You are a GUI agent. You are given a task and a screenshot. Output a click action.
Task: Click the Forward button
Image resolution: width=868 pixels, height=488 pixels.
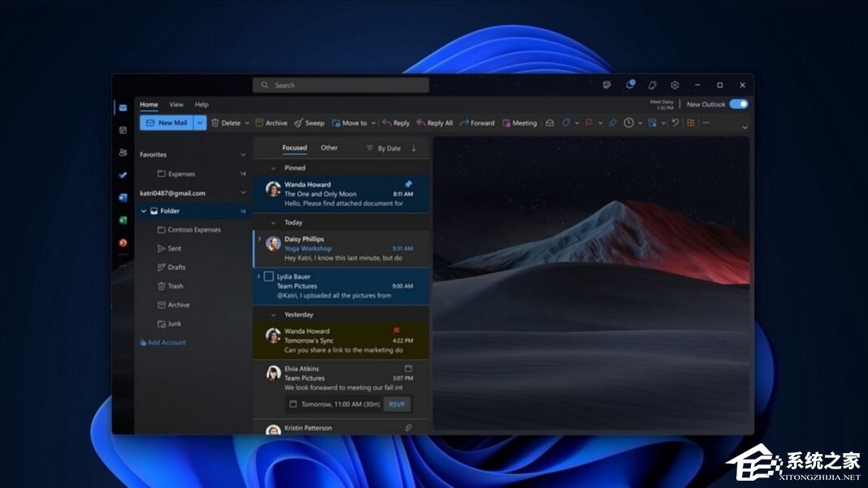pos(476,123)
